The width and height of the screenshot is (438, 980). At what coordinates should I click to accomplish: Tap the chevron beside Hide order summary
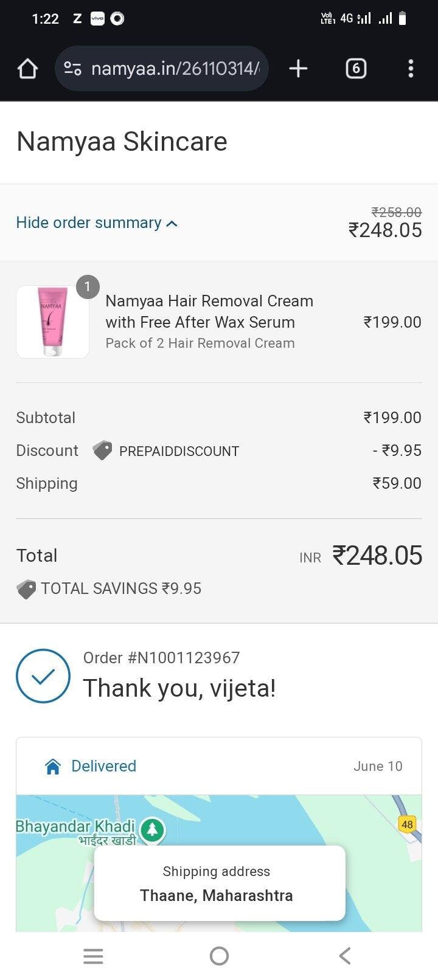pyautogui.click(x=172, y=224)
